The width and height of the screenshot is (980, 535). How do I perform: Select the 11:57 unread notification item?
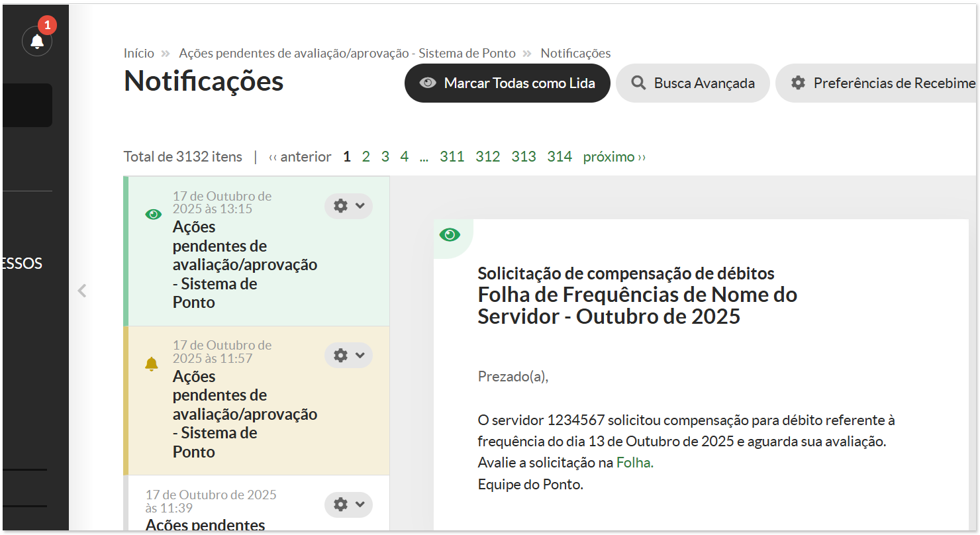244,414
